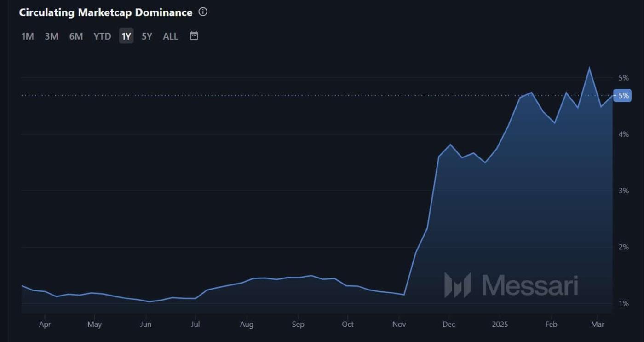Select the ALL time range
This screenshot has height=342, width=644.
170,36
